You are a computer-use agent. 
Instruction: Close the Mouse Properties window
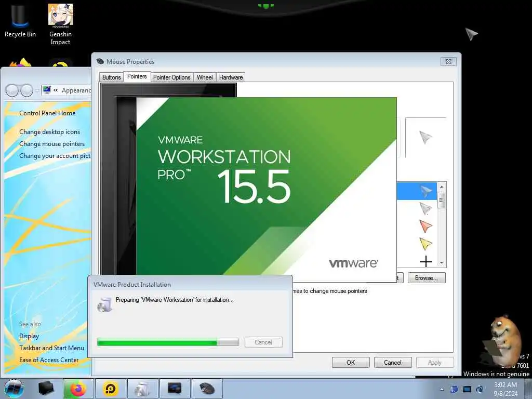coord(448,62)
